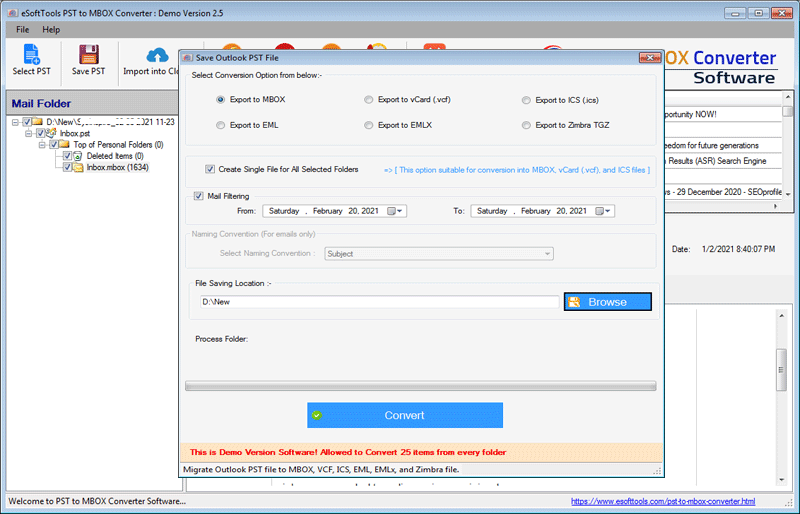Click the Deleted Items folder icon
Screen dimensions: 800x514
(78, 156)
